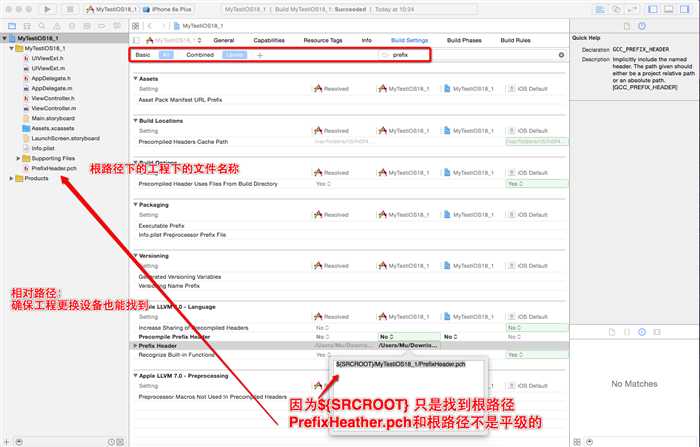Clear the build settings search field

[561, 55]
